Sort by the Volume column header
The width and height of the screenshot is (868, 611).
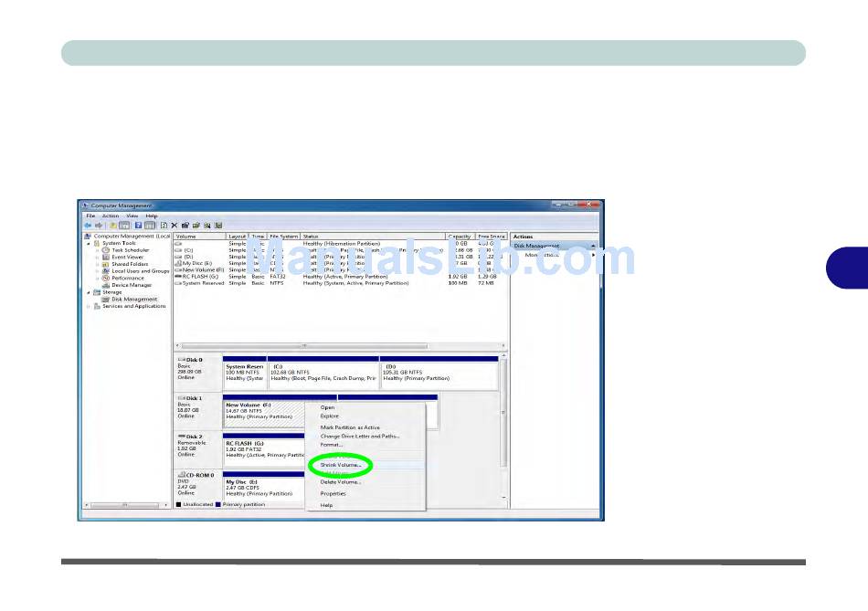click(x=200, y=237)
